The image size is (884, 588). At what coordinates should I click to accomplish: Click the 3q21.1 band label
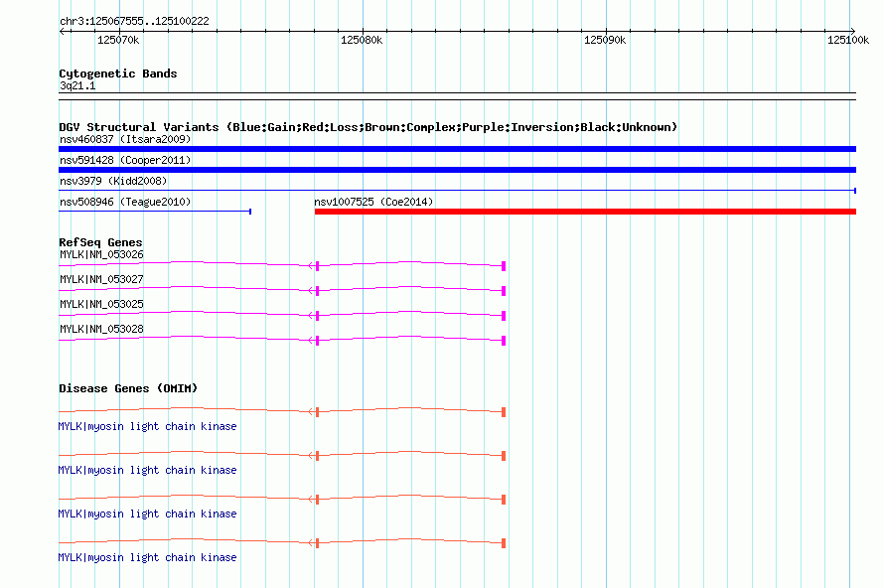77,85
